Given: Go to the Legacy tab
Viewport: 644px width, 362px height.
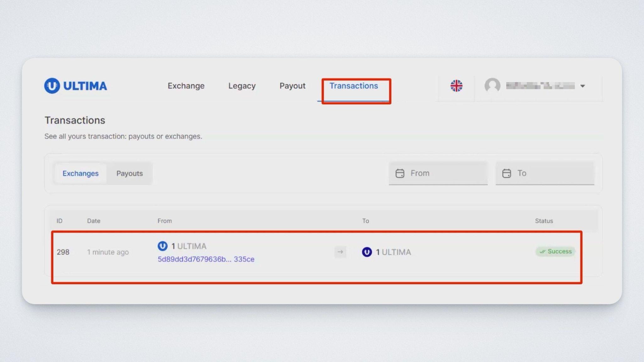Looking at the screenshot, I should click(x=242, y=86).
